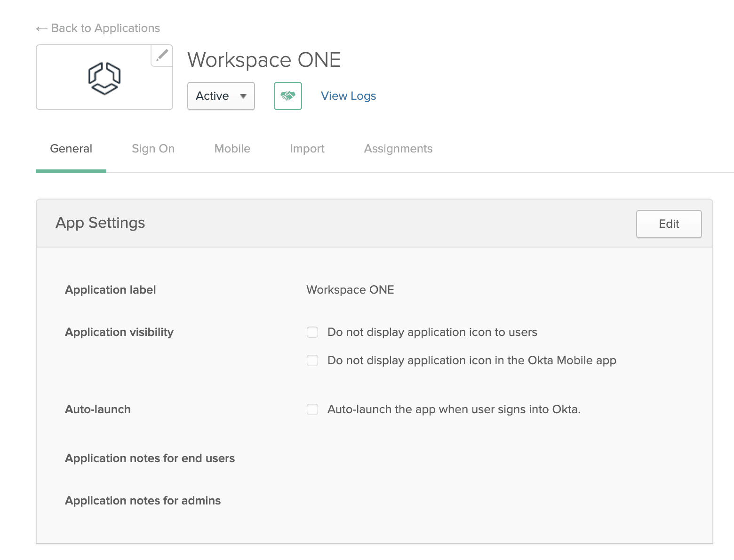Open the Active status dropdown
This screenshot has width=734, height=560.
(221, 96)
